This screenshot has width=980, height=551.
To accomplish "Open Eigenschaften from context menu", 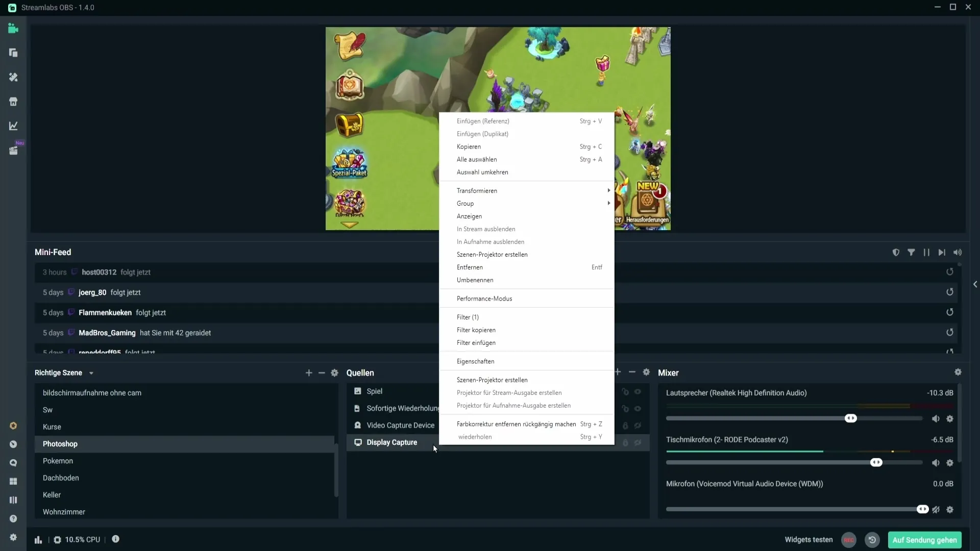I will pos(527,361).
